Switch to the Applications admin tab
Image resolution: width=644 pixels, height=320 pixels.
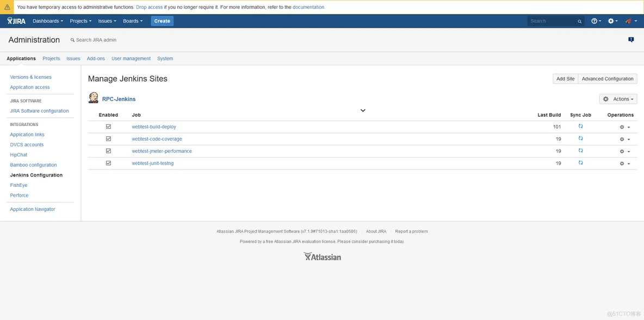(x=21, y=59)
